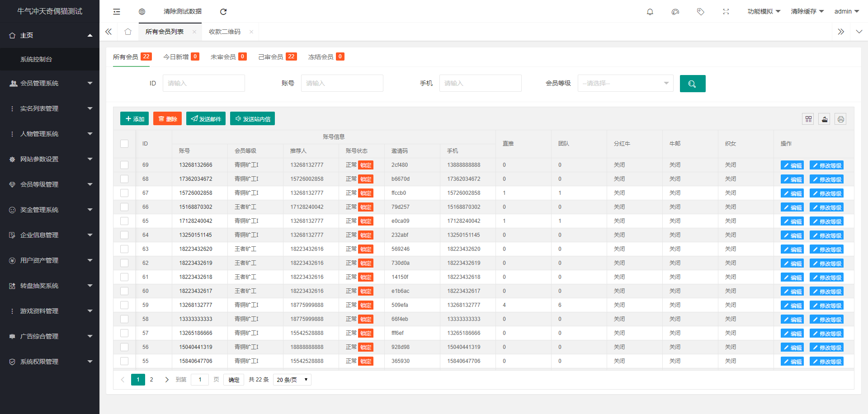Collapse the sidebar with the menu fold icon
The height and width of the screenshot is (414, 868).
point(117,12)
